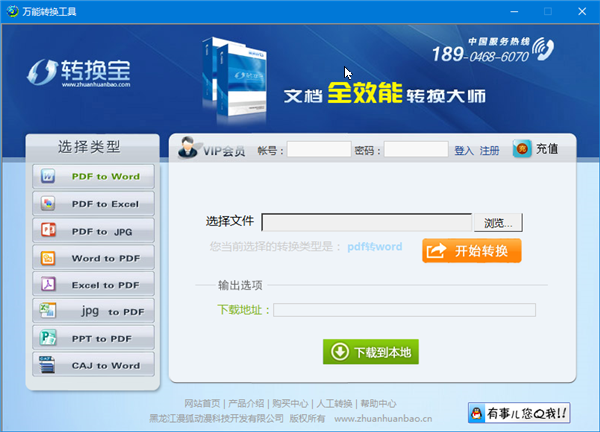
Task: Choose CAJ to Word conversion
Action: [x=93, y=365]
